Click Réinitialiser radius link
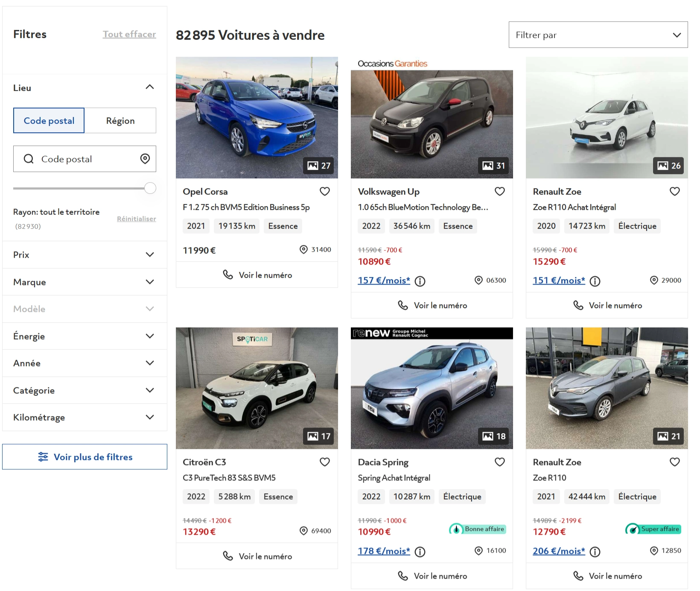 [x=137, y=219]
